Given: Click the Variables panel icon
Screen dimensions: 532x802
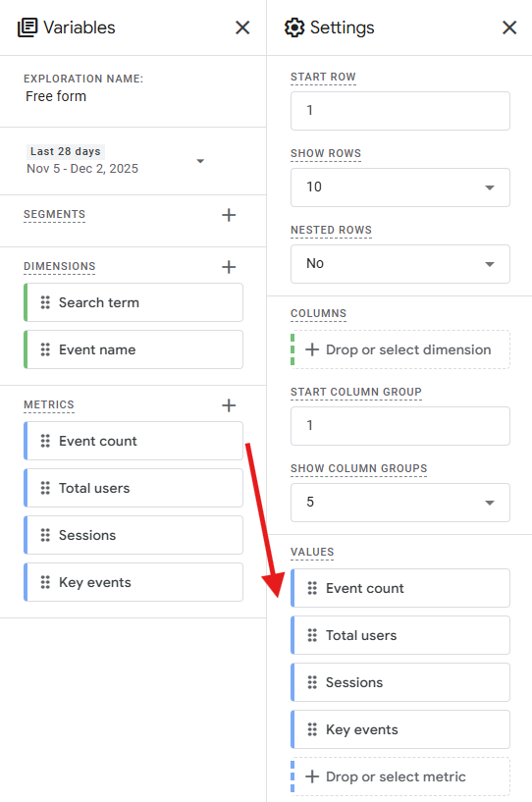Looking at the screenshot, I should (27, 27).
